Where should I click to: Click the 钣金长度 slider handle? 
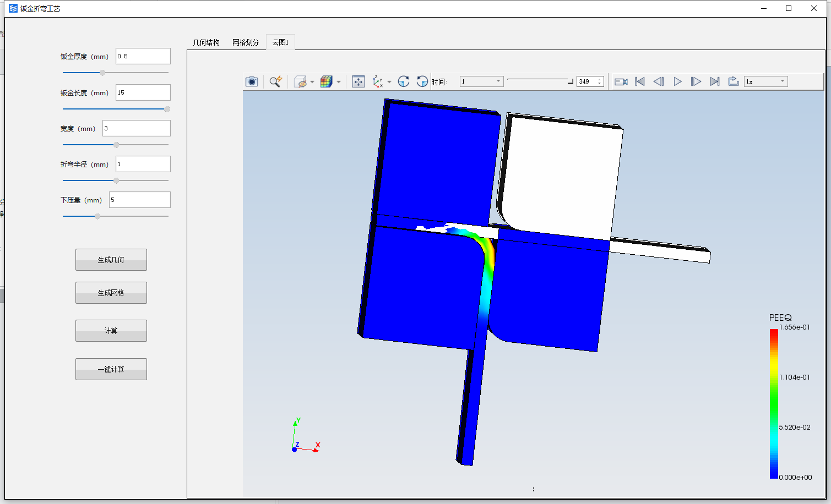click(167, 109)
